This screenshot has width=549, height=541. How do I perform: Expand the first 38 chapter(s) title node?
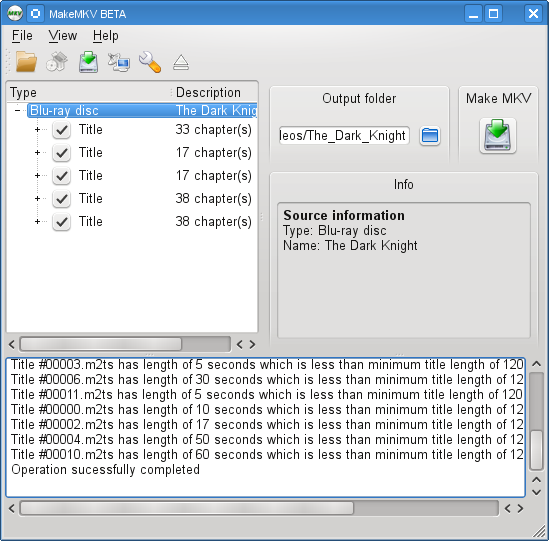pos(37,199)
